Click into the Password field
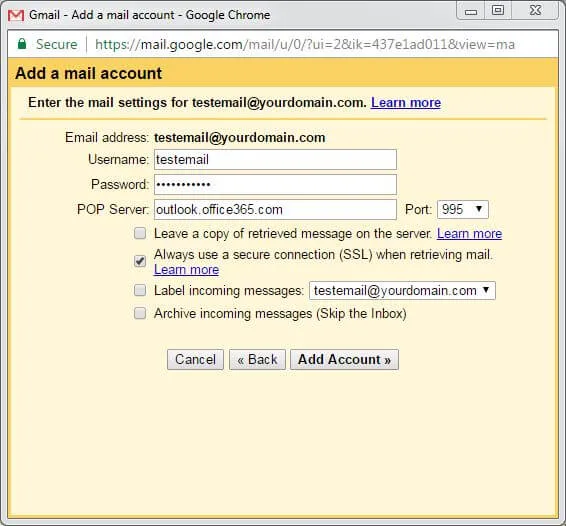The width and height of the screenshot is (566, 526). (x=275, y=184)
